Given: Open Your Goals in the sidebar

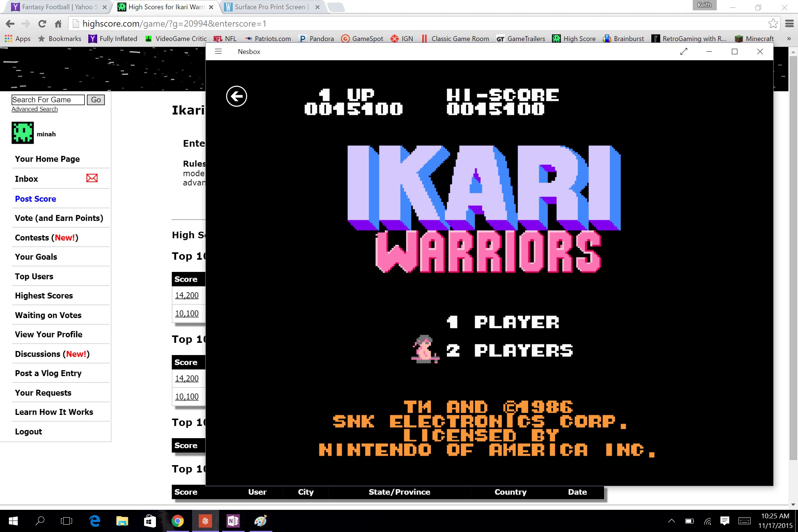Looking at the screenshot, I should click(36, 257).
